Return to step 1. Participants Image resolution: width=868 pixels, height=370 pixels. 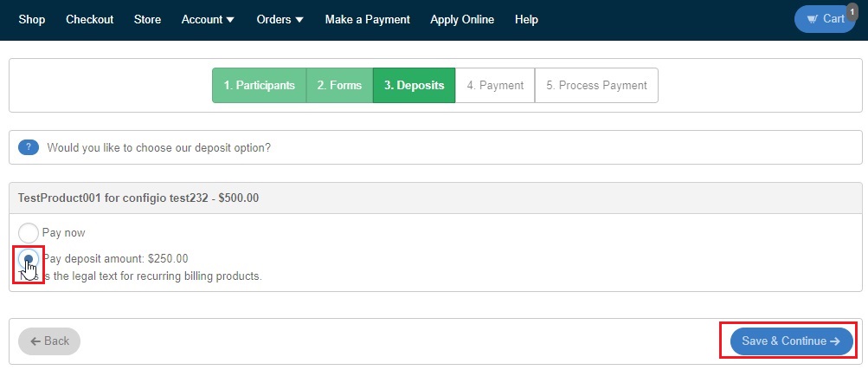259,85
